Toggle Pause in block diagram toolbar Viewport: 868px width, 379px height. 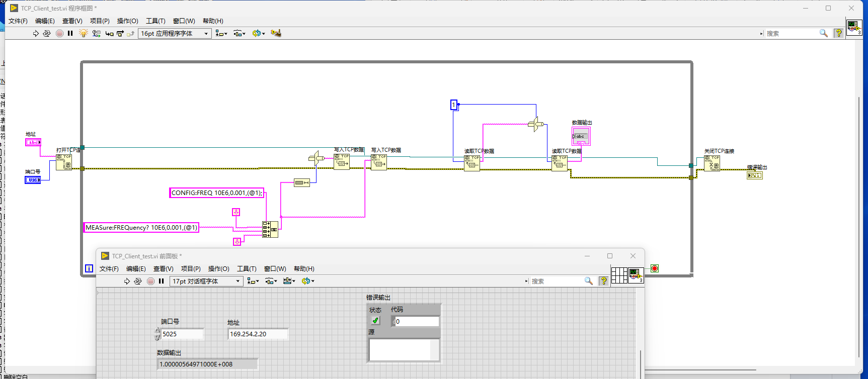click(70, 33)
